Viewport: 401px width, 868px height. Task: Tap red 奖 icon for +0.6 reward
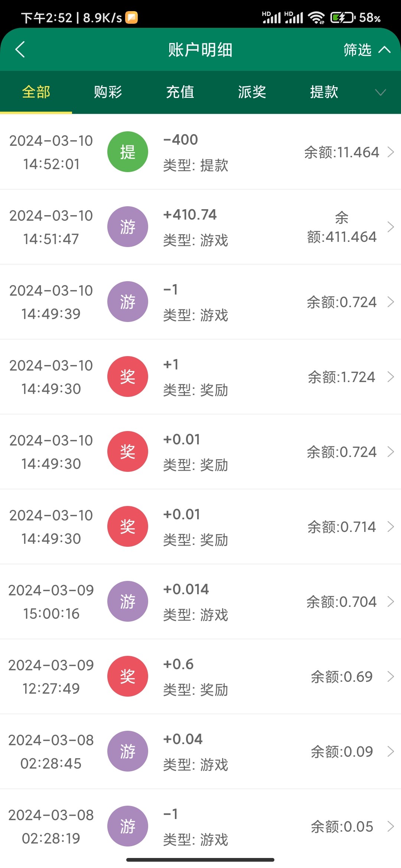pyautogui.click(x=127, y=676)
